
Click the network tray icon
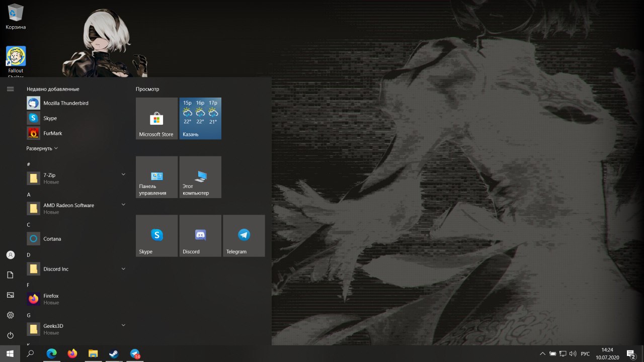[562, 353]
